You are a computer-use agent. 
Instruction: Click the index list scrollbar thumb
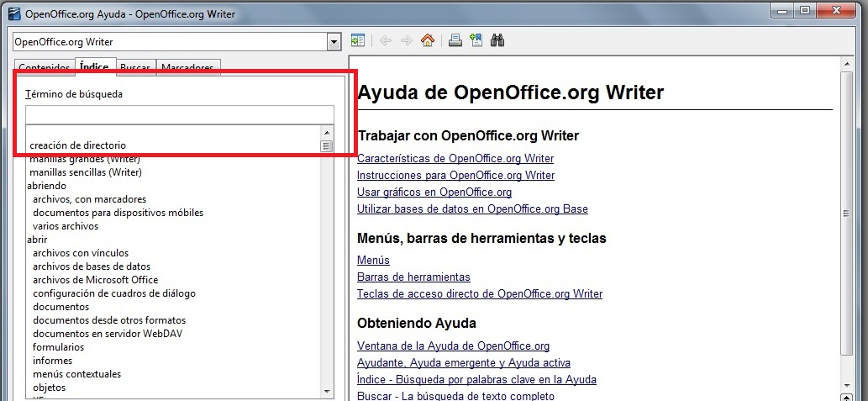[327, 146]
